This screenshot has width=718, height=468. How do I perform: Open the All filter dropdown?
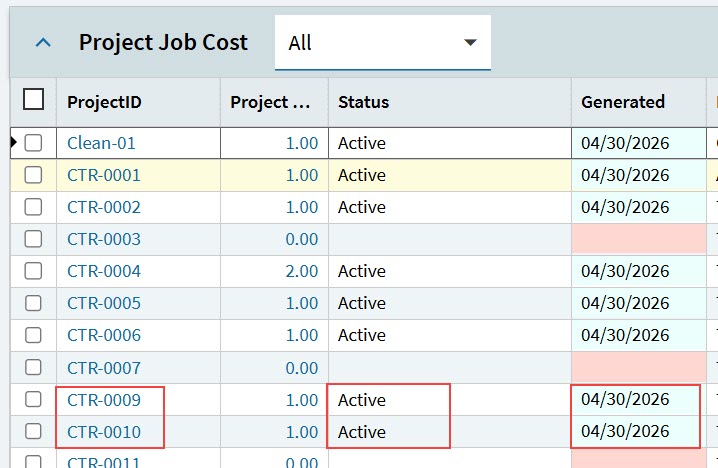[x=383, y=43]
